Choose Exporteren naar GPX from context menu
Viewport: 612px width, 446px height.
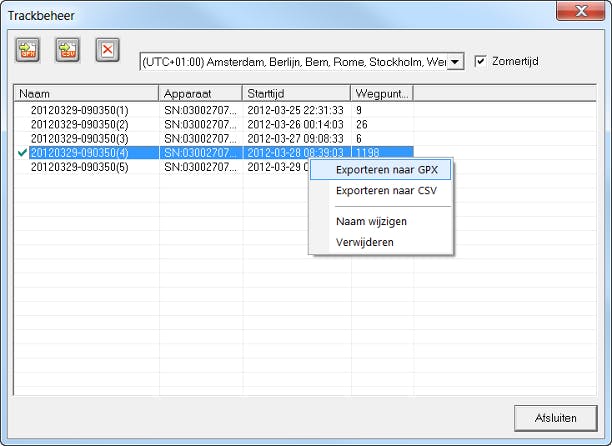[x=381, y=170]
